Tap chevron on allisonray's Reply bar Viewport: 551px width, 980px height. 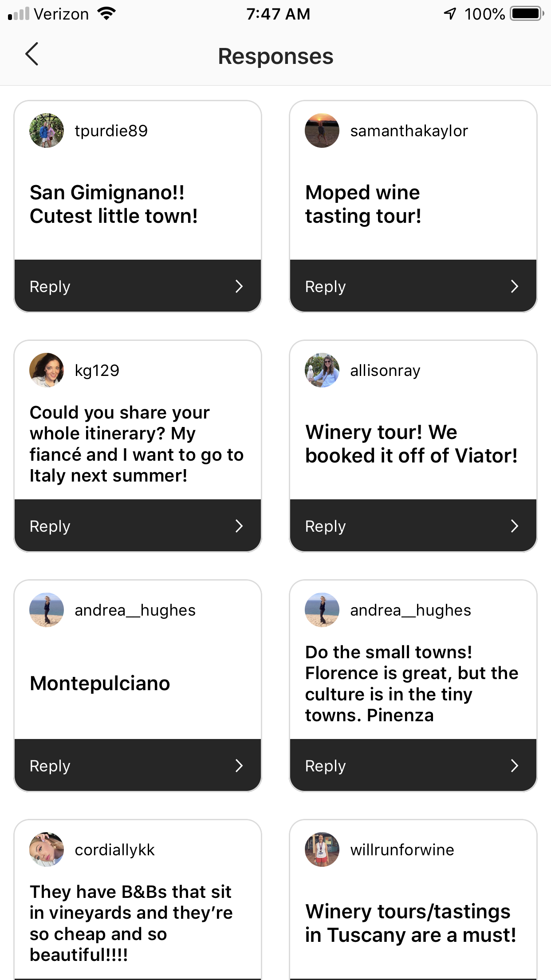coord(515,526)
